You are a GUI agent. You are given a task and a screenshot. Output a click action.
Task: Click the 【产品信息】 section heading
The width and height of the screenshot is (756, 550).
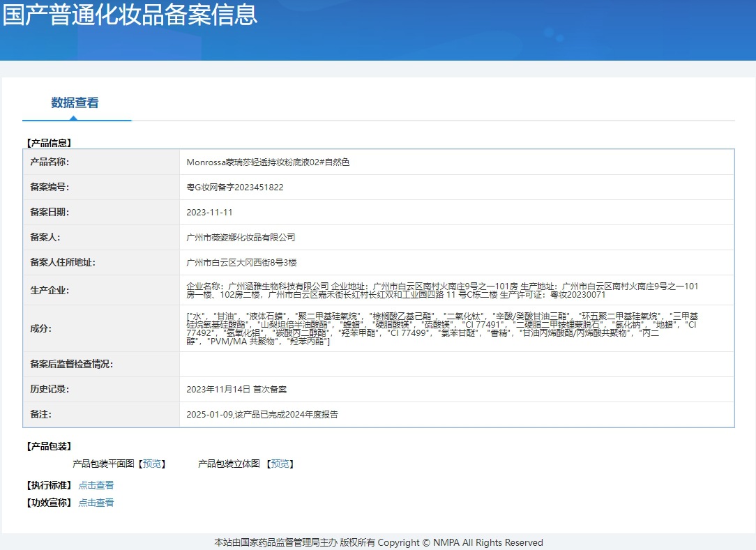(x=49, y=143)
